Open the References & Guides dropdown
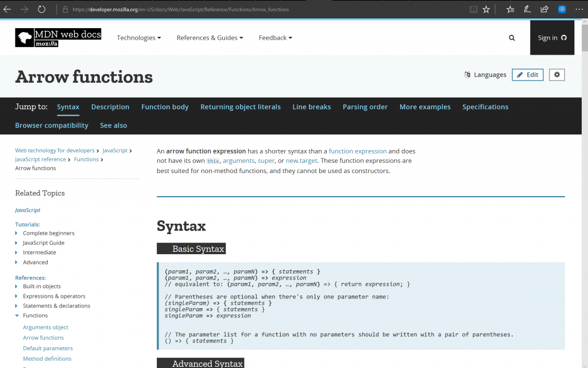The image size is (588, 368). coord(210,37)
